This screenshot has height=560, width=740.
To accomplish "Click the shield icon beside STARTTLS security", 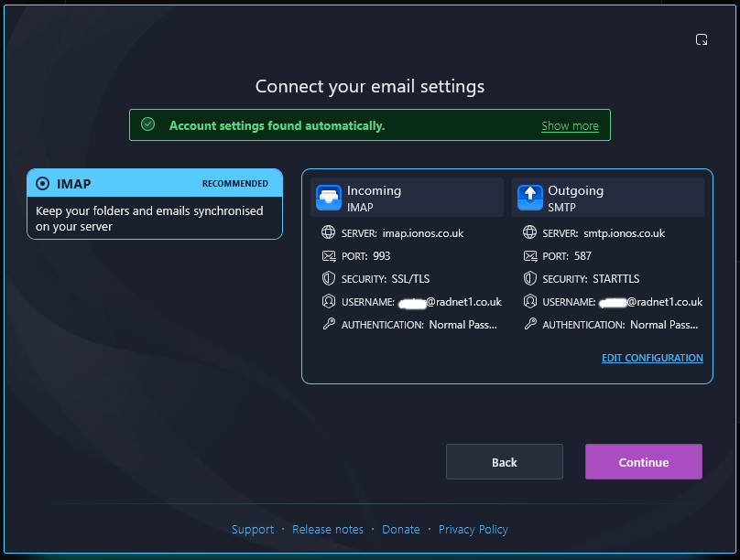I will [x=530, y=278].
